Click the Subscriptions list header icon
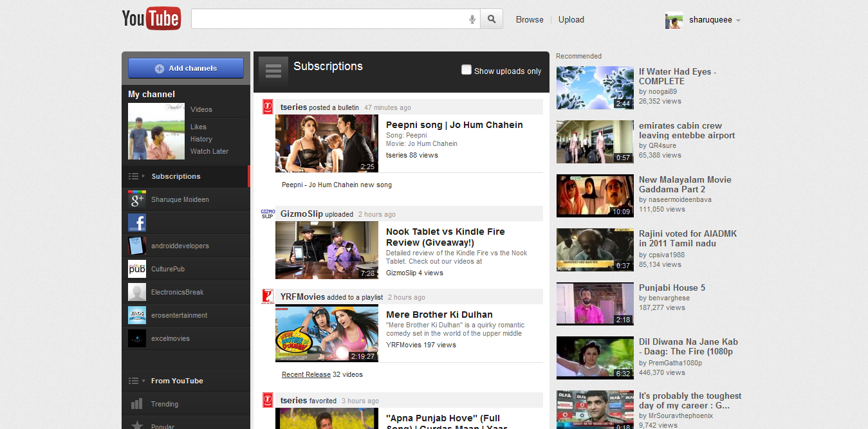The height and width of the screenshot is (429, 868). tap(273, 71)
